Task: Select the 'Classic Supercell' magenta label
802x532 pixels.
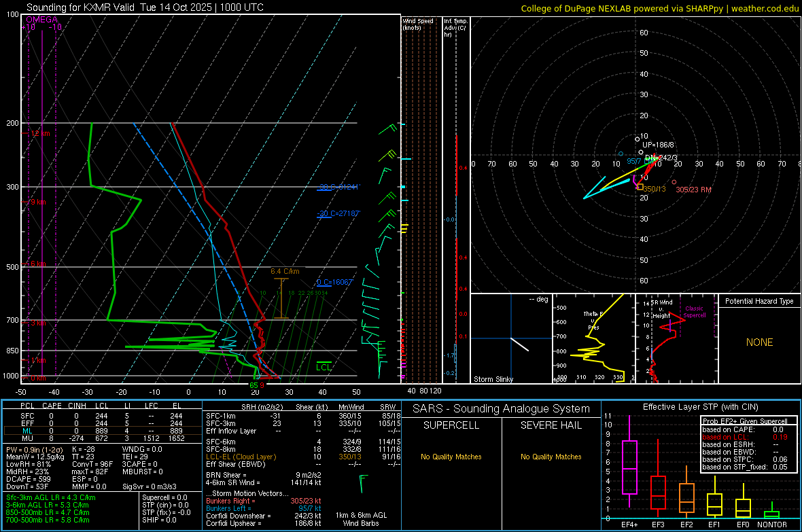Action: 694,312
